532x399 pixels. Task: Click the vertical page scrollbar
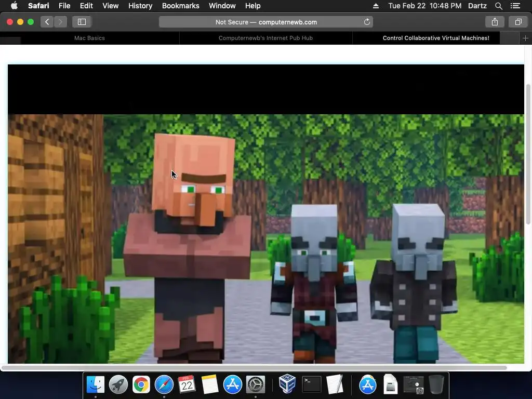[528, 154]
